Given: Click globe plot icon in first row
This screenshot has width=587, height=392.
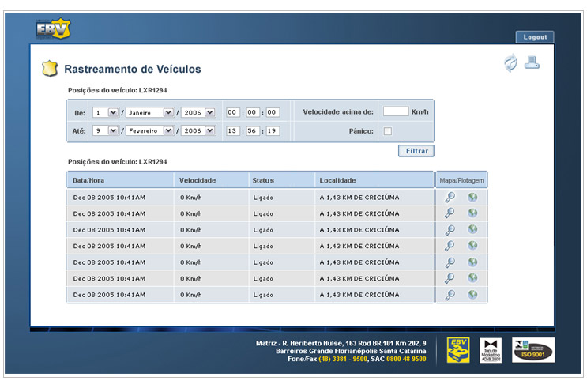Looking at the screenshot, I should (472, 197).
